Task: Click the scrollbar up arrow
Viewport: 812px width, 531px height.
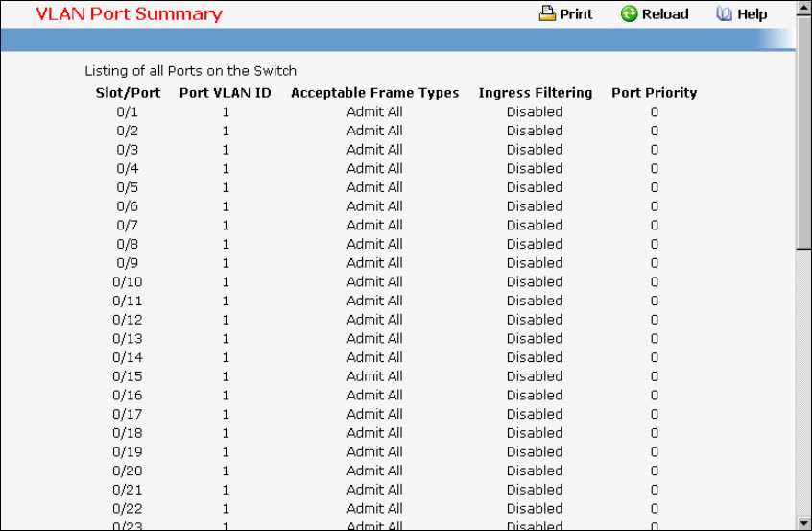Action: [804, 8]
